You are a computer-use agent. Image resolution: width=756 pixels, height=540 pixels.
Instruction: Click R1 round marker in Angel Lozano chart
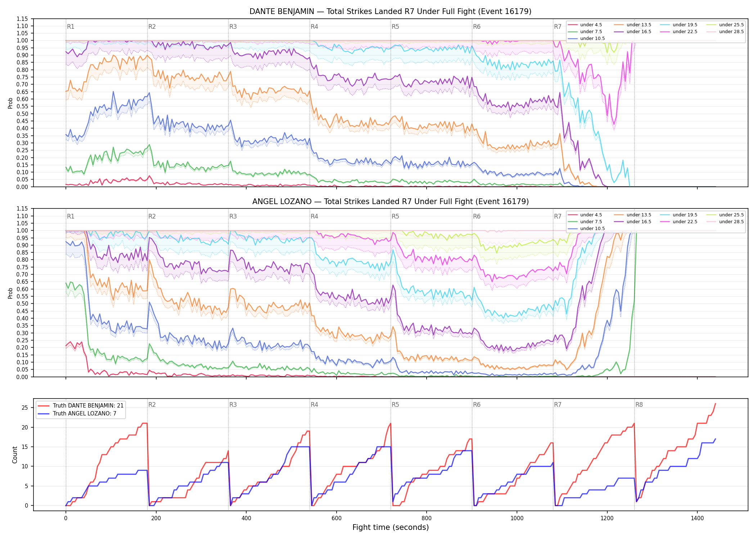(x=71, y=216)
